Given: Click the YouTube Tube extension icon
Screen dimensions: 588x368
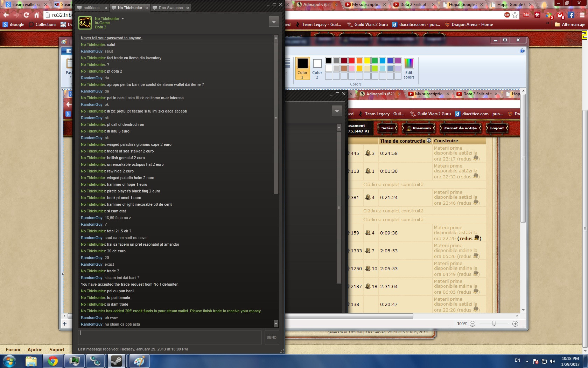Looking at the screenshot, I should point(526,15).
